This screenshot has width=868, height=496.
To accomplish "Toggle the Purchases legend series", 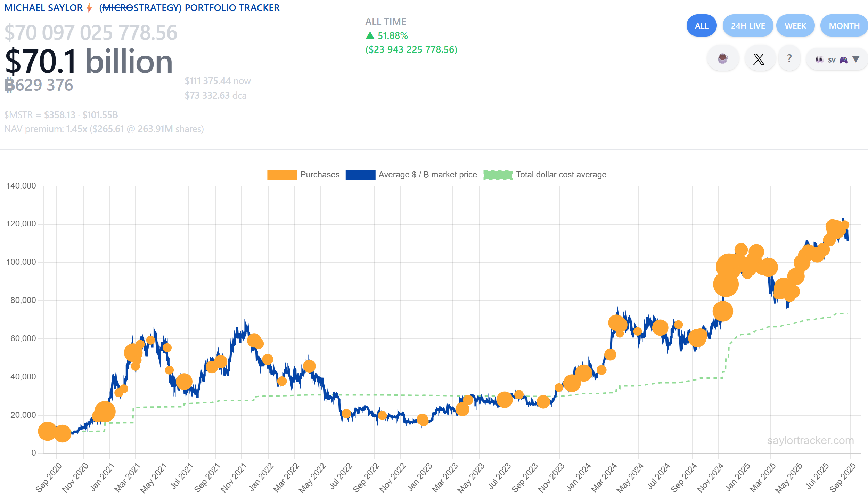I will click(303, 175).
